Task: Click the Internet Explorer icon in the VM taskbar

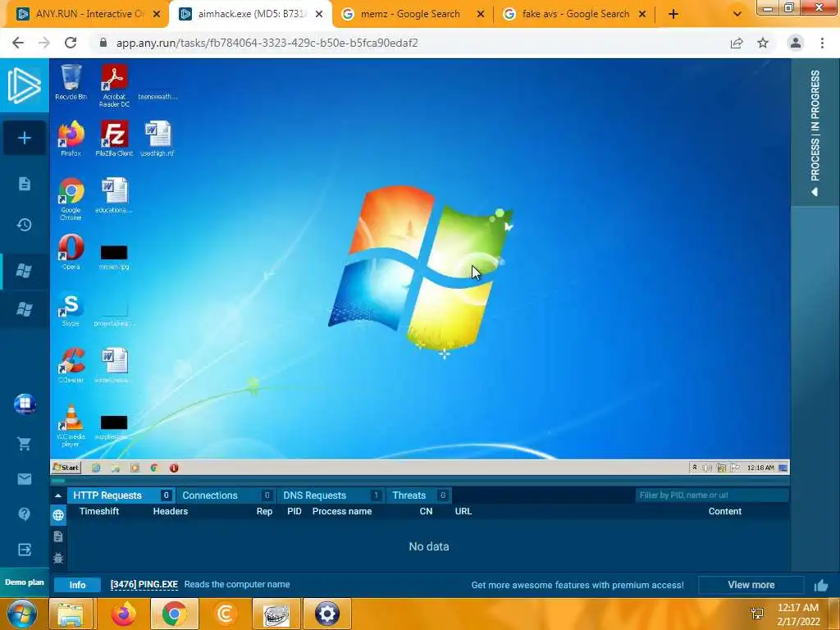Action: click(x=96, y=468)
